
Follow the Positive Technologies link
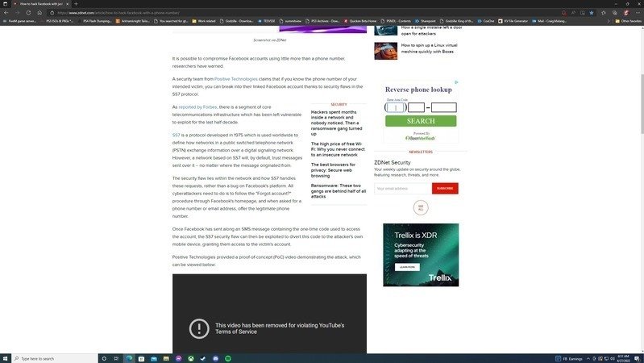tap(236, 79)
